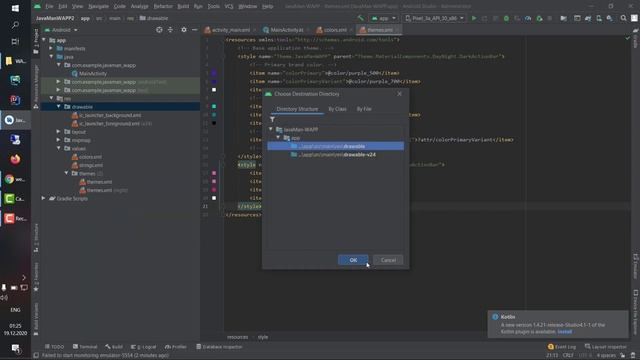
Task: Open the Refactor menu
Action: pos(163,7)
